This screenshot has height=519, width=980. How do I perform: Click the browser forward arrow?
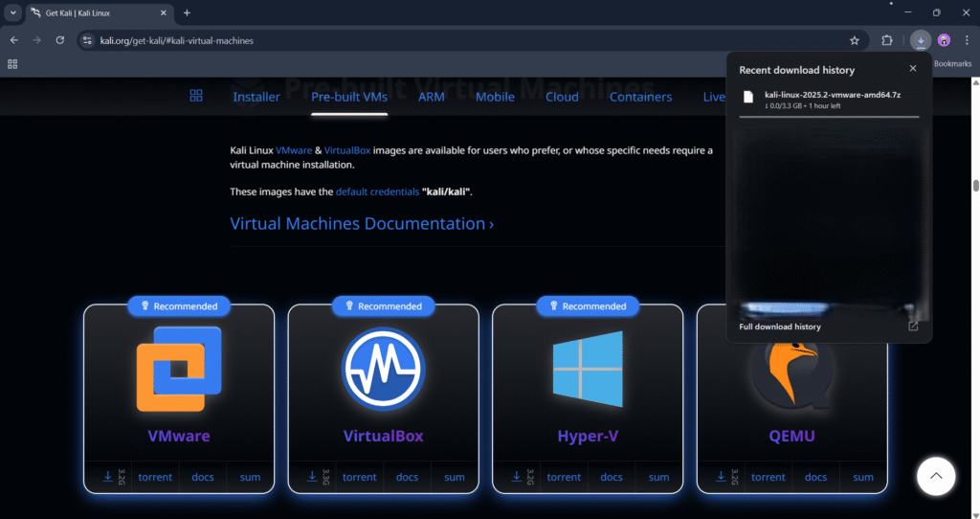37,40
